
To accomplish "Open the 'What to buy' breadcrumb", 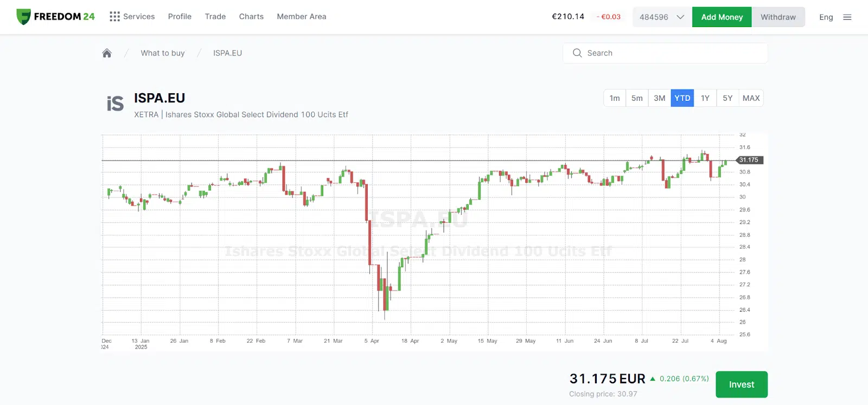I will (x=163, y=53).
